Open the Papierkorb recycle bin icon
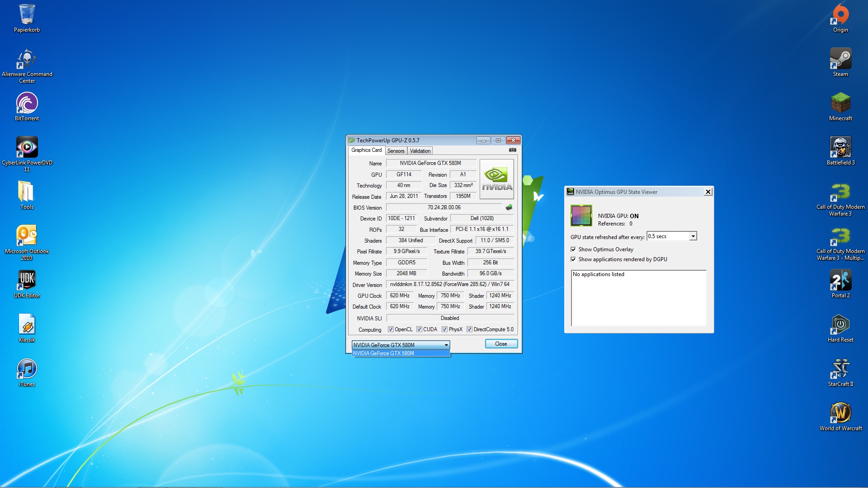Viewport: 868px width, 488px height. pos(27,18)
